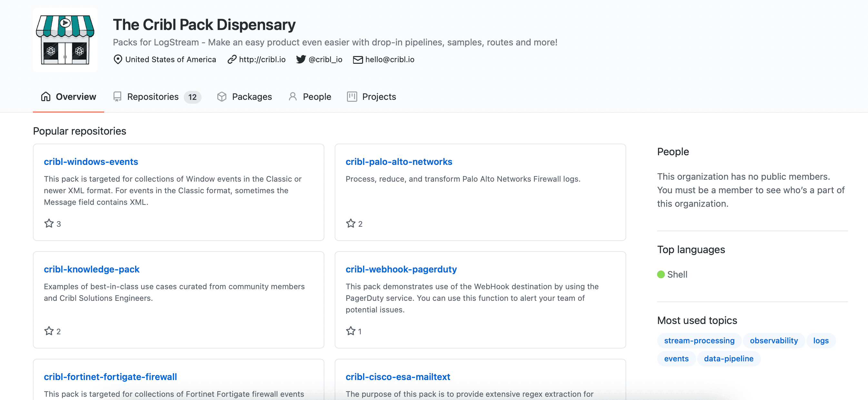Click the star icon on cribl-webhook-pagerduty
This screenshot has height=400, width=868.
point(350,331)
